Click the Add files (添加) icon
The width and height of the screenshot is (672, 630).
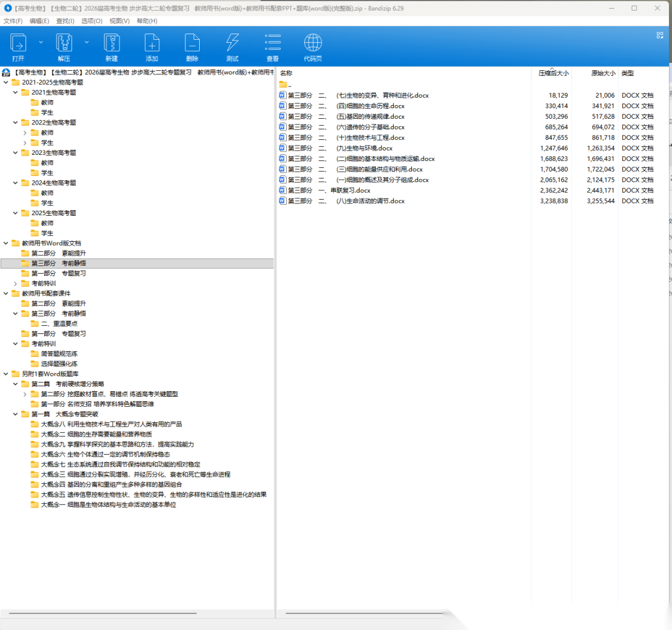point(152,43)
